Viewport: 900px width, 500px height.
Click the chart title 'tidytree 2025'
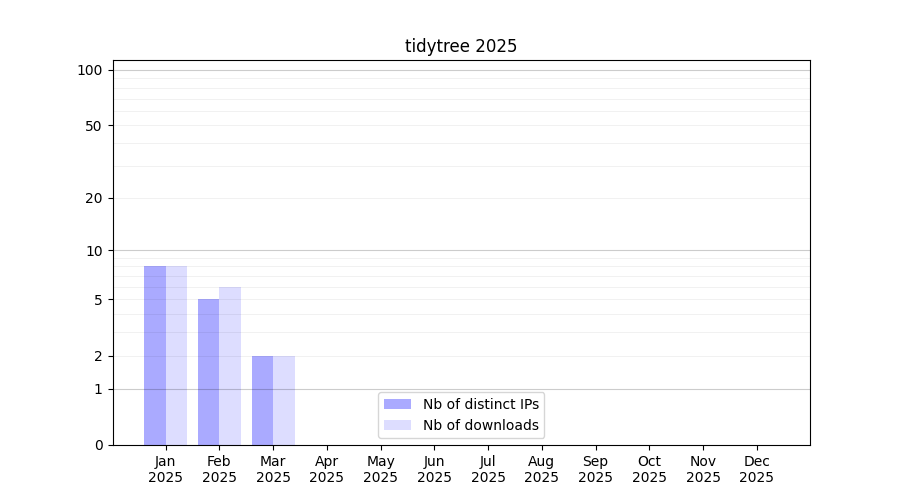pos(461,46)
